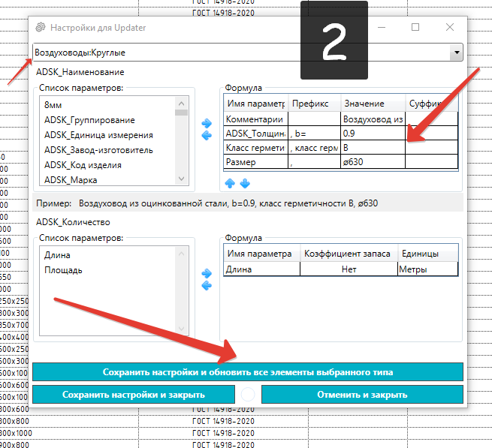This screenshot has height=448, width=492.
Task: Click scroll-up arrow in the name parameters list
Action: pyautogui.click(x=181, y=103)
